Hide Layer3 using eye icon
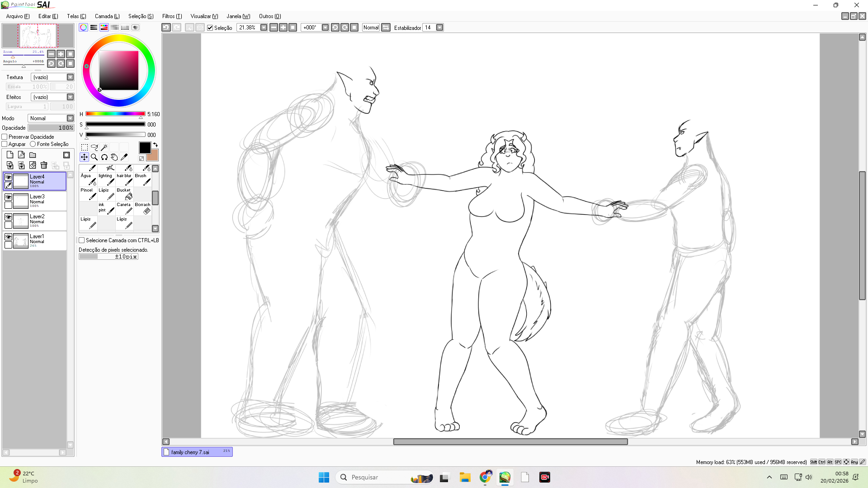868x488 pixels. (8, 197)
